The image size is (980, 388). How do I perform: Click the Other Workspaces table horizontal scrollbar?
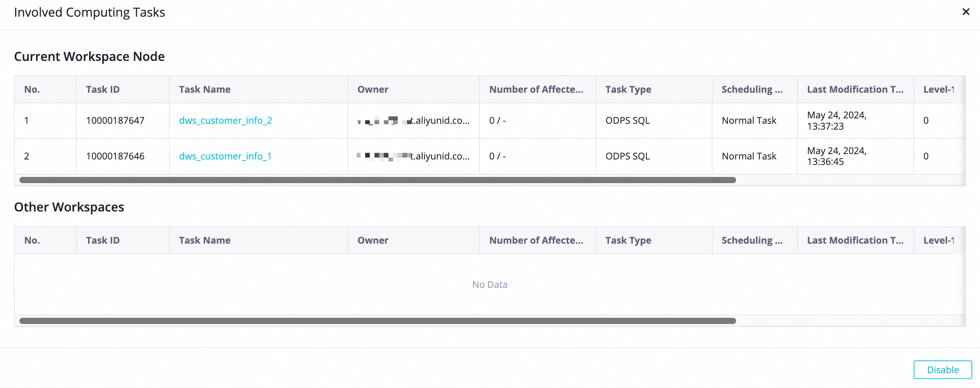377,321
